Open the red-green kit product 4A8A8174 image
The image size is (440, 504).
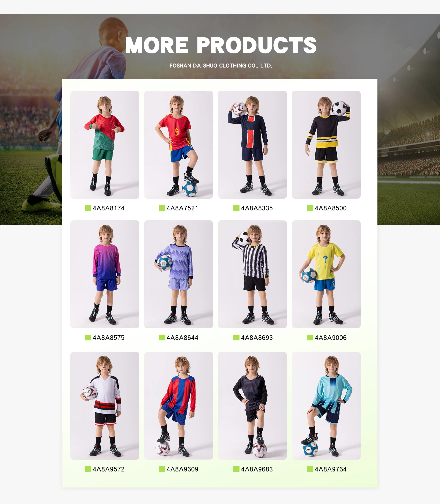[x=104, y=145]
